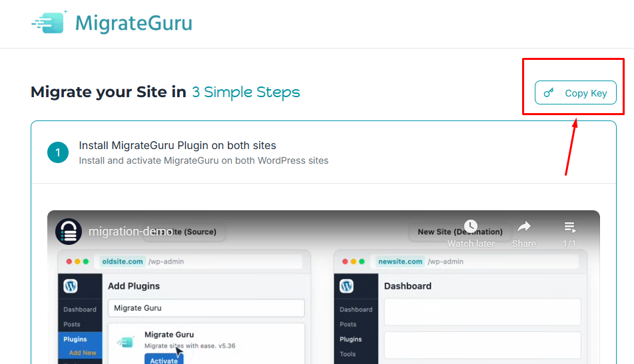Screen dimensions: 634x364
Task: Click the Watch later clock icon
Action: pos(471,226)
